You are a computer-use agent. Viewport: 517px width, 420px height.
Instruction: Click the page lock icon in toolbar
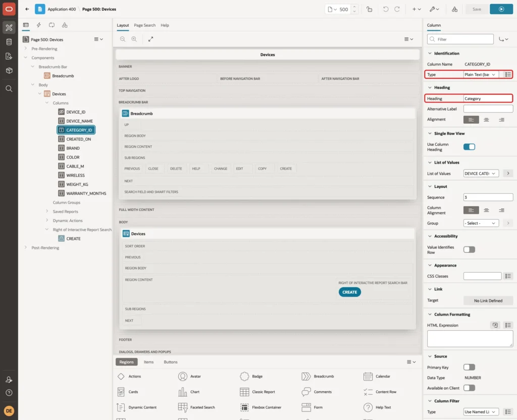coord(369,9)
